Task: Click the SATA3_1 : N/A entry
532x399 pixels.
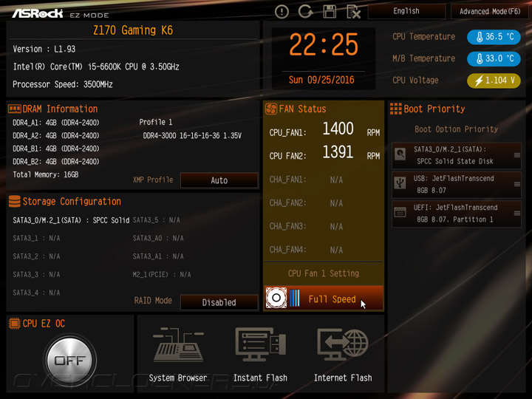Action: (36, 238)
